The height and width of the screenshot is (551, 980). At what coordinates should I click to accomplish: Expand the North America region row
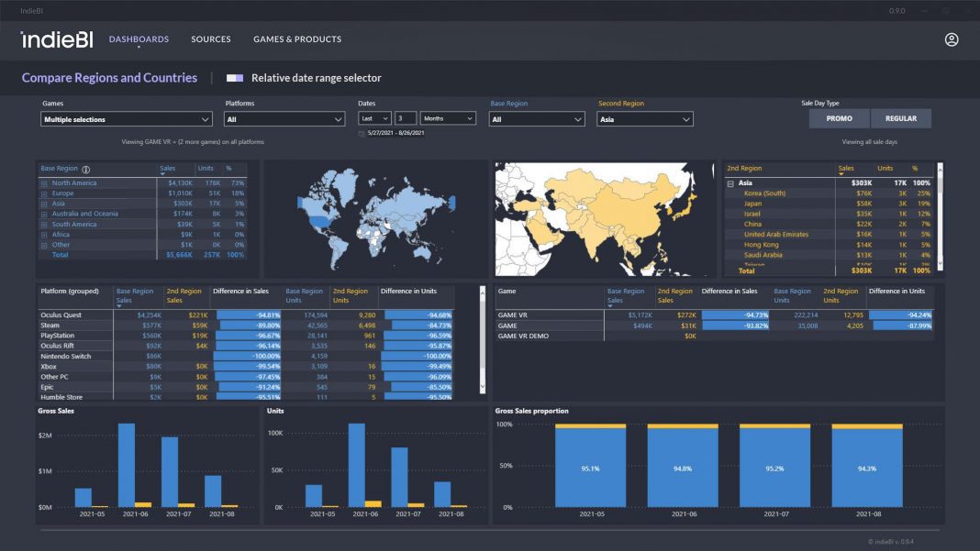point(44,183)
